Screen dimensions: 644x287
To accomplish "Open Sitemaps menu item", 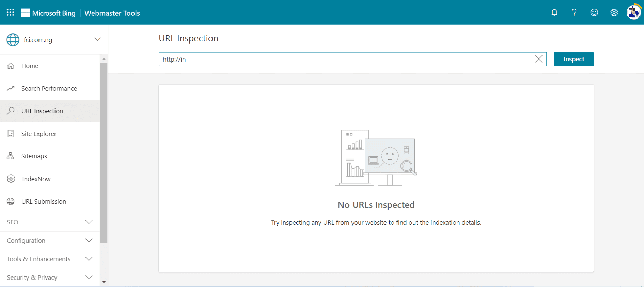I will click(34, 156).
